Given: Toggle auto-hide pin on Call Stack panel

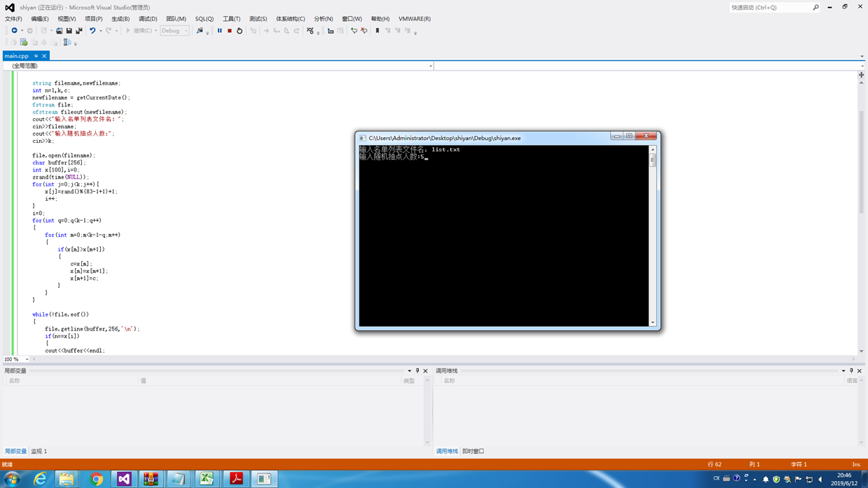Looking at the screenshot, I should pos(851,371).
